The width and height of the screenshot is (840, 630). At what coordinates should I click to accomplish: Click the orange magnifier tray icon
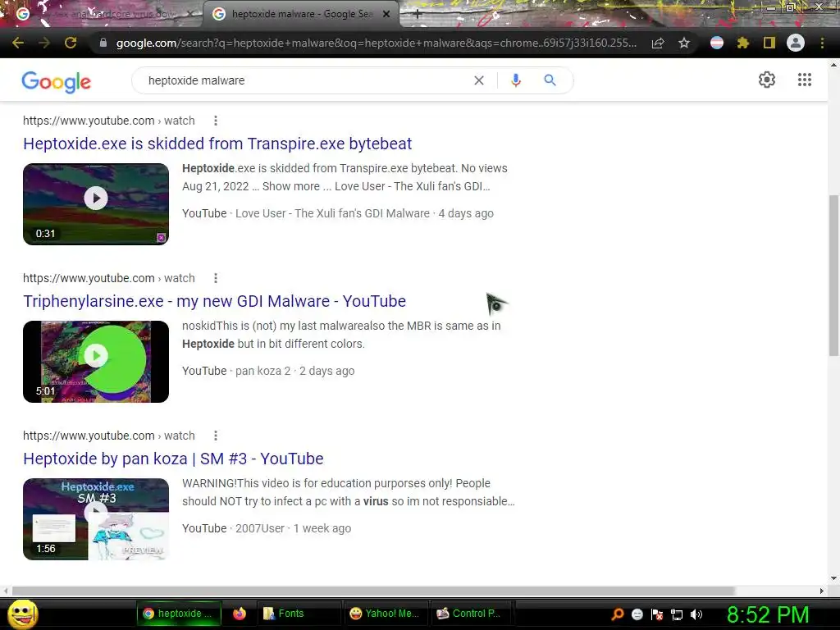[617, 614]
